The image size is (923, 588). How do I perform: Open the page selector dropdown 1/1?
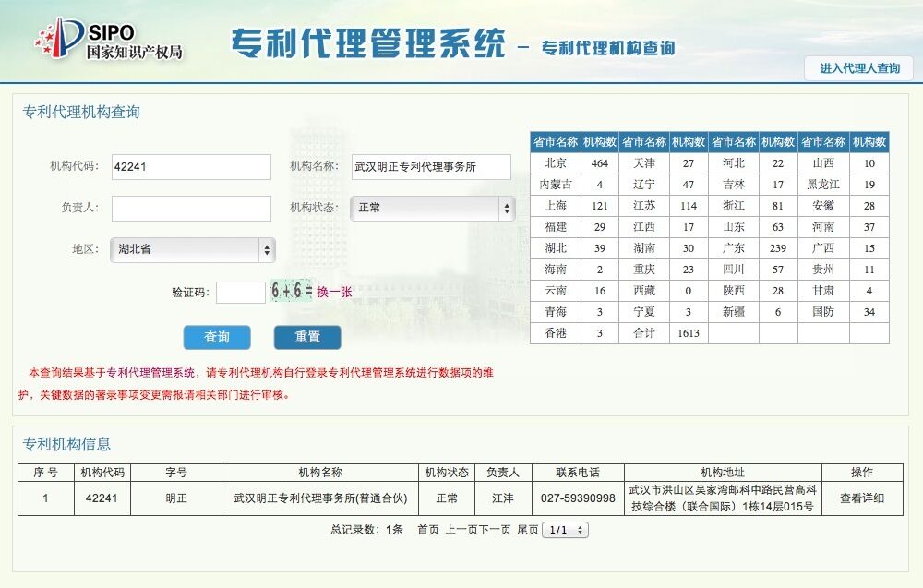click(x=565, y=530)
